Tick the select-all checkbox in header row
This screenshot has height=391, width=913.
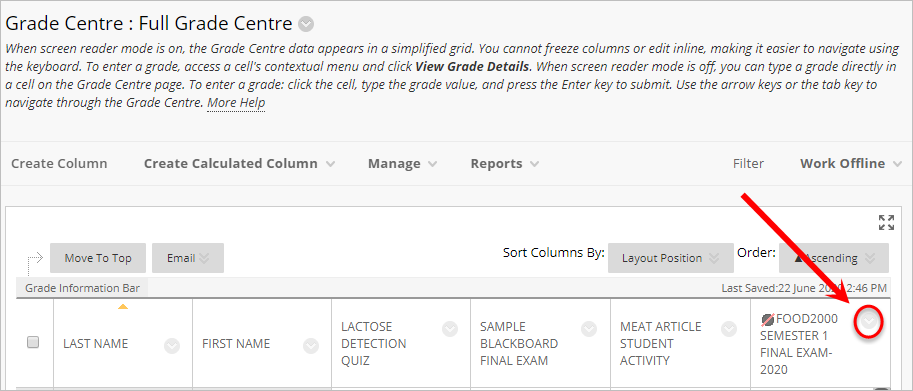33,342
